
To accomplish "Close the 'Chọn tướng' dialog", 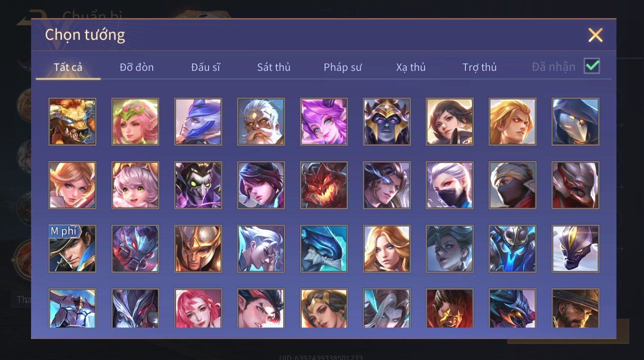I will click(595, 35).
